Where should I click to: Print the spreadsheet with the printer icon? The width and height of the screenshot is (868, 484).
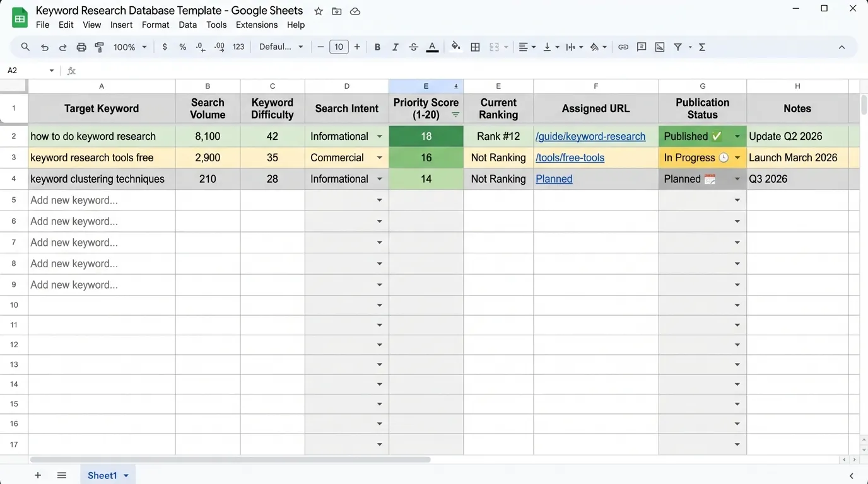point(81,47)
